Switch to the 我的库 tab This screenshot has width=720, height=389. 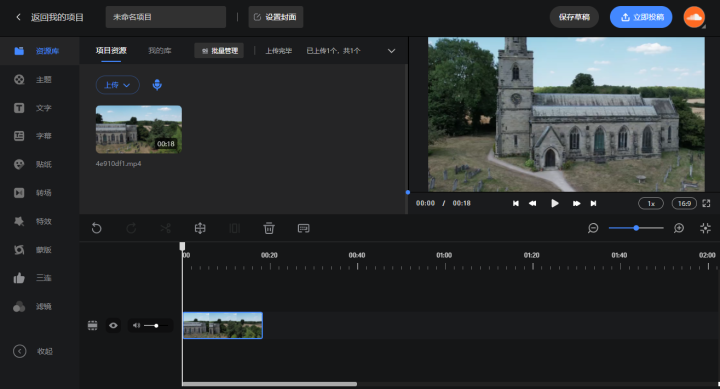coord(160,51)
